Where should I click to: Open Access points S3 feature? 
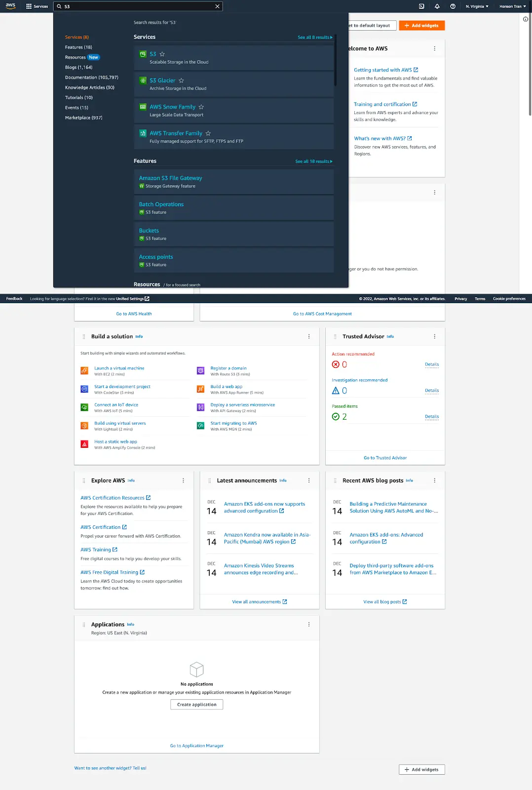click(x=156, y=257)
